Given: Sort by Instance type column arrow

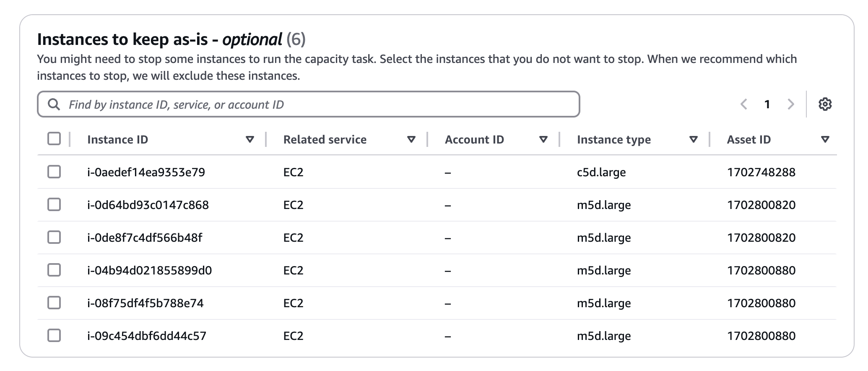Looking at the screenshot, I should point(694,139).
